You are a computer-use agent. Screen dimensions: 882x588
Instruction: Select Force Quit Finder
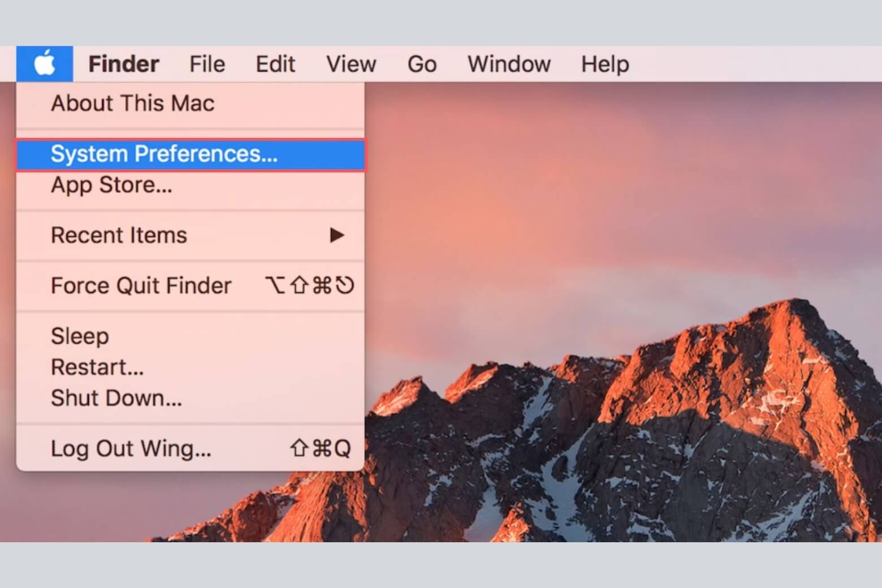pos(141,286)
